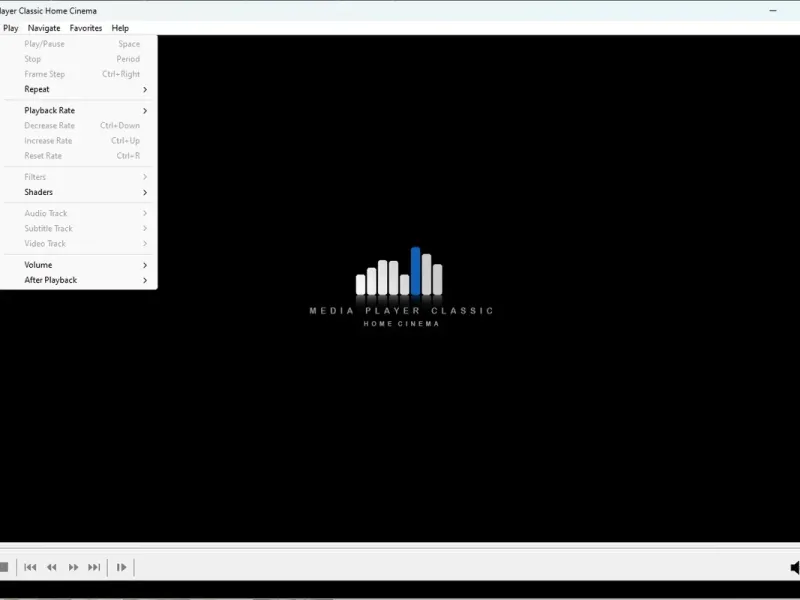Click the Frame Step menu entry
This screenshot has height=600, width=800.
pos(79,74)
